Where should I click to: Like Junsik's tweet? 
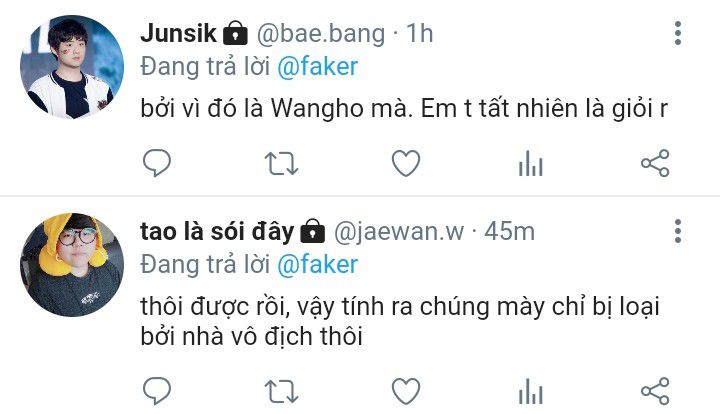[x=406, y=163]
